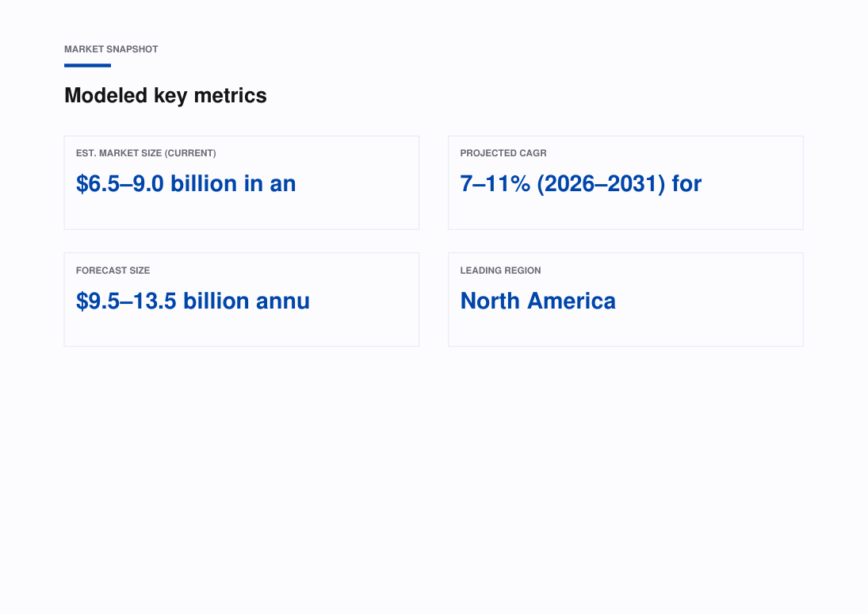868x614 pixels.
Task: Click the Est. Market Size card
Action: [241, 183]
